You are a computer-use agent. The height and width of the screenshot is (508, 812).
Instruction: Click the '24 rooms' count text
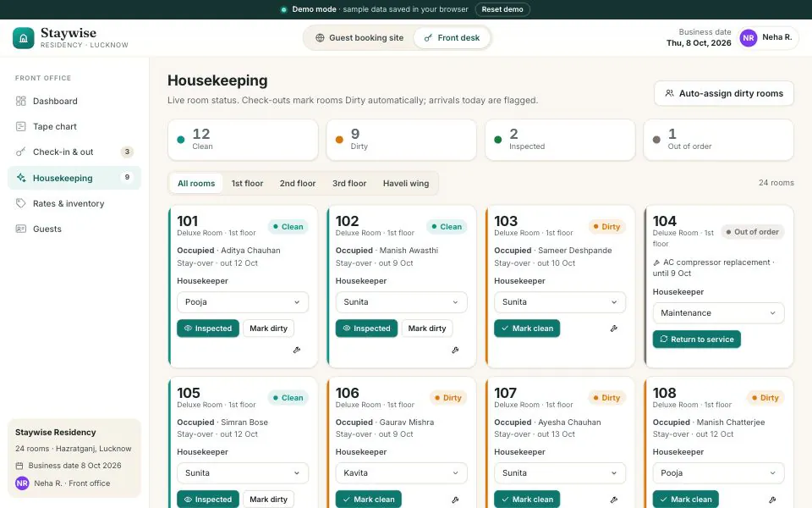[x=776, y=183]
